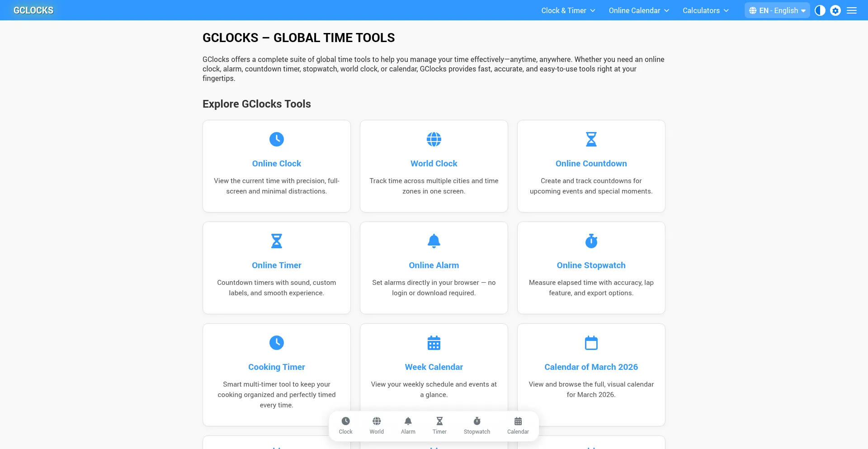The width and height of the screenshot is (868, 449).
Task: Open settings gear icon in header
Action: [x=835, y=10]
